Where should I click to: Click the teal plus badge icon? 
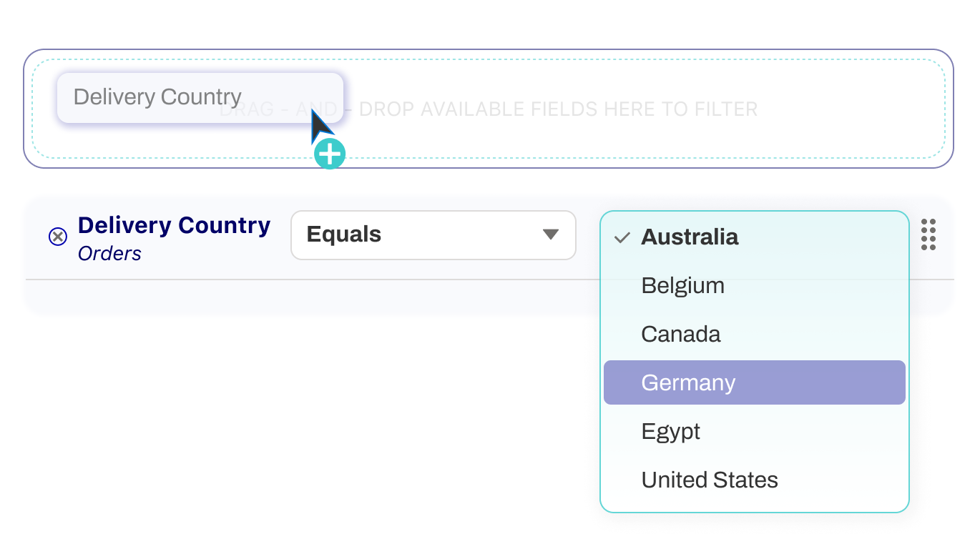click(329, 154)
